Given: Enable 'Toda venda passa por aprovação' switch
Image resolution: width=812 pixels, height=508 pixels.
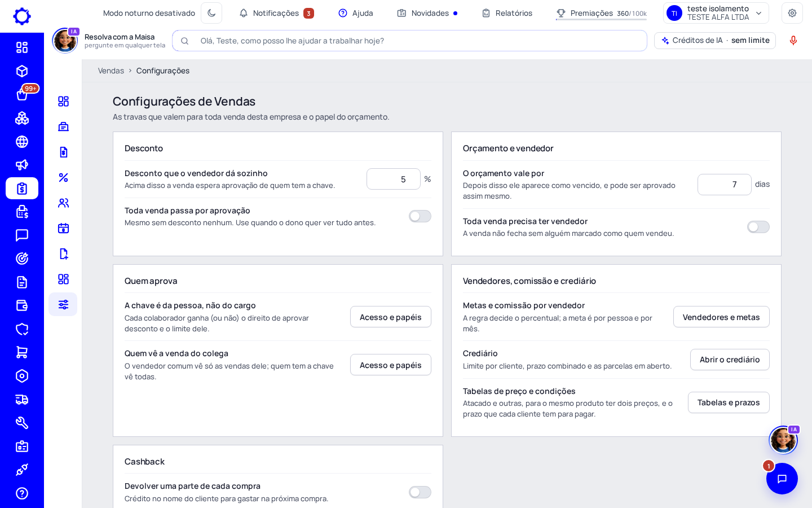Looking at the screenshot, I should pyautogui.click(x=420, y=216).
